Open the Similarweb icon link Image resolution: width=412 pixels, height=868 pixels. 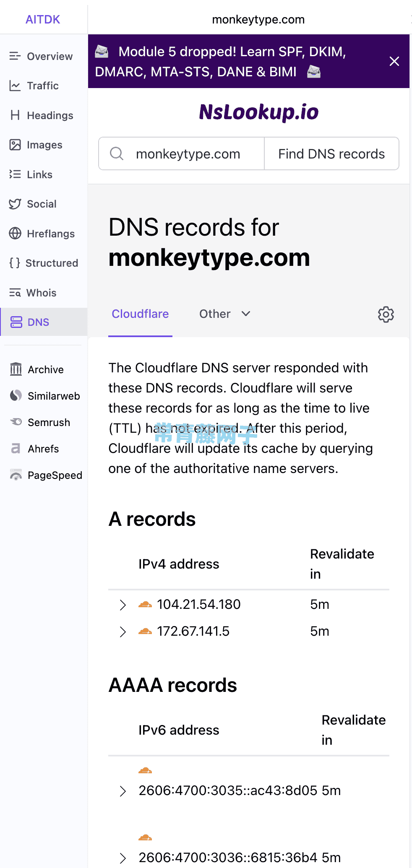point(16,395)
